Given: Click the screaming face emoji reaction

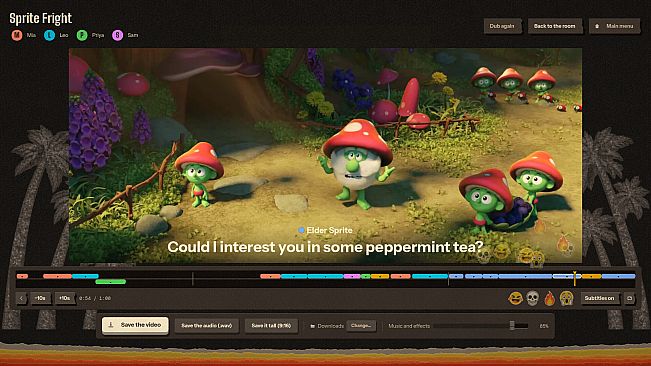Looking at the screenshot, I should tap(566, 298).
